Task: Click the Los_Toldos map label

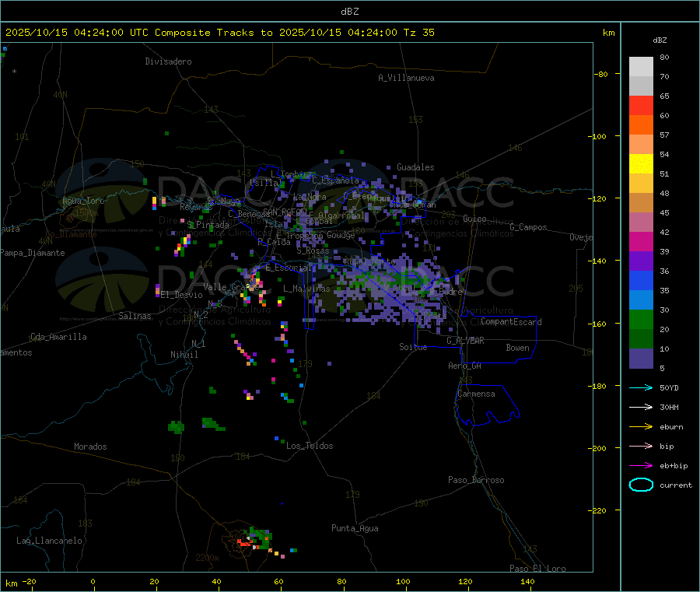Action: [310, 446]
